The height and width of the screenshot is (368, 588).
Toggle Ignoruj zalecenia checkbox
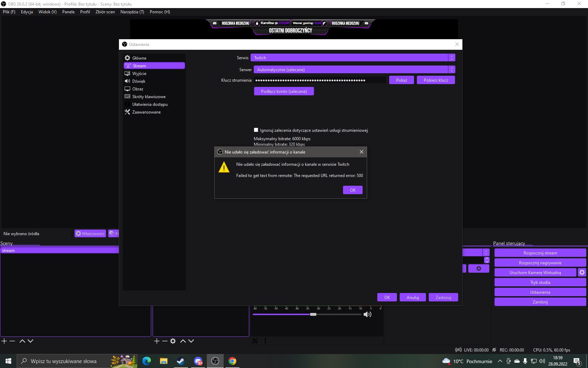coord(256,130)
